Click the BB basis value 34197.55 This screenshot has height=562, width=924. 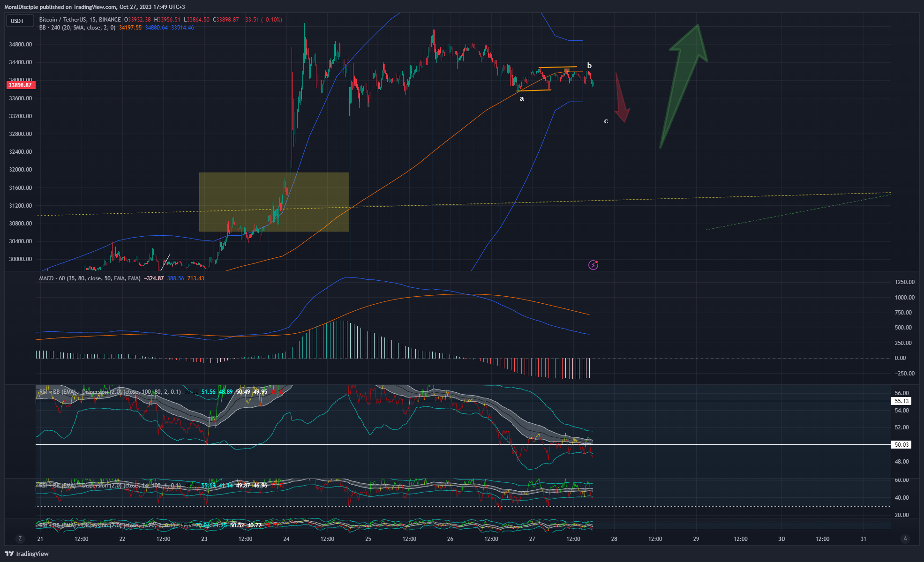tap(130, 28)
